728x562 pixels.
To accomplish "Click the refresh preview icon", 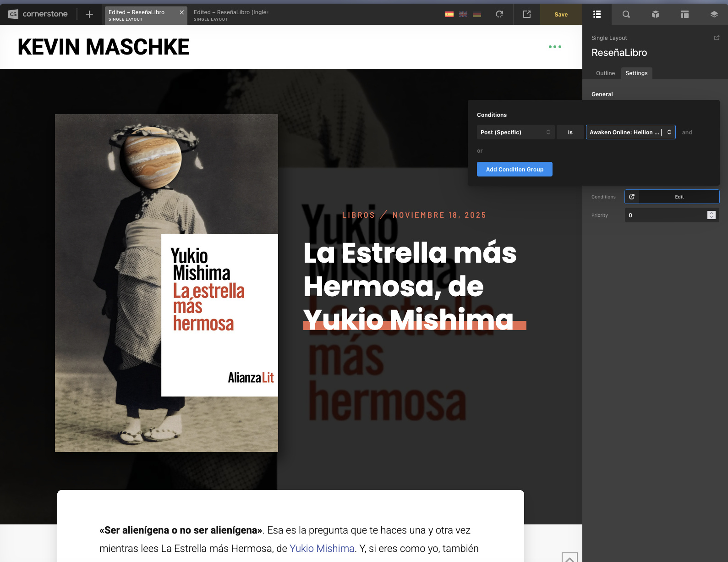I will (499, 14).
